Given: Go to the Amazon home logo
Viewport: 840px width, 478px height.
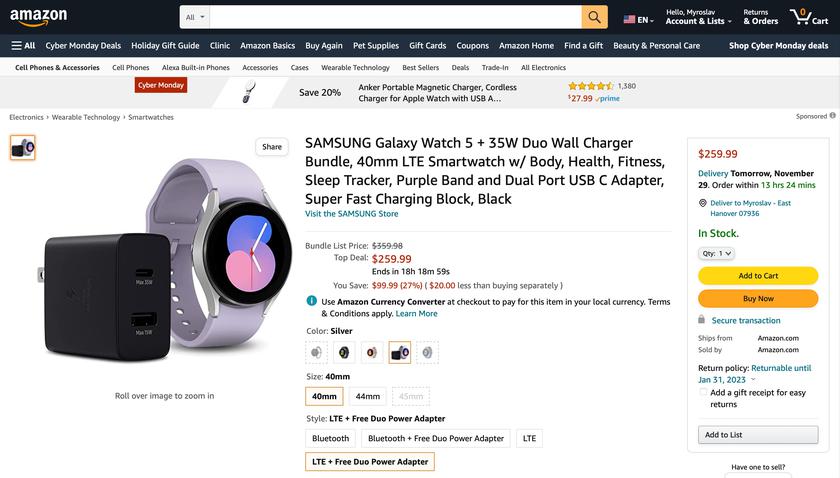Looking at the screenshot, I should click(x=38, y=17).
